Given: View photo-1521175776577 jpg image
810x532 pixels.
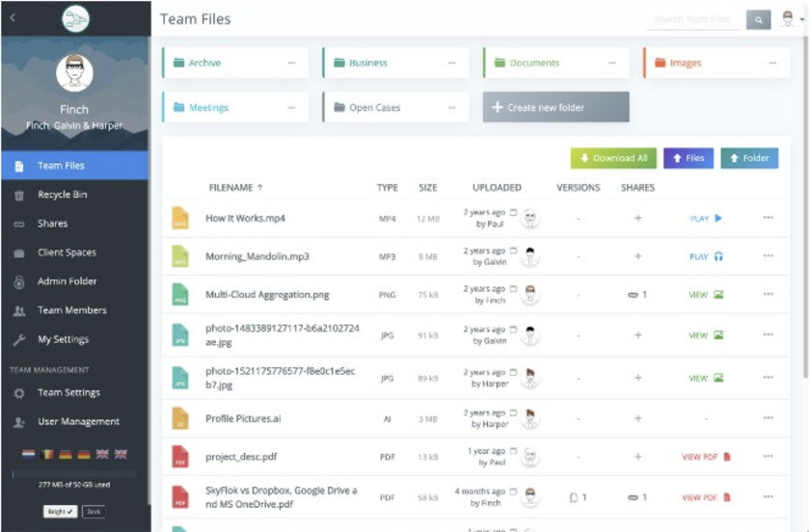Looking at the screenshot, I should pyautogui.click(x=706, y=378).
